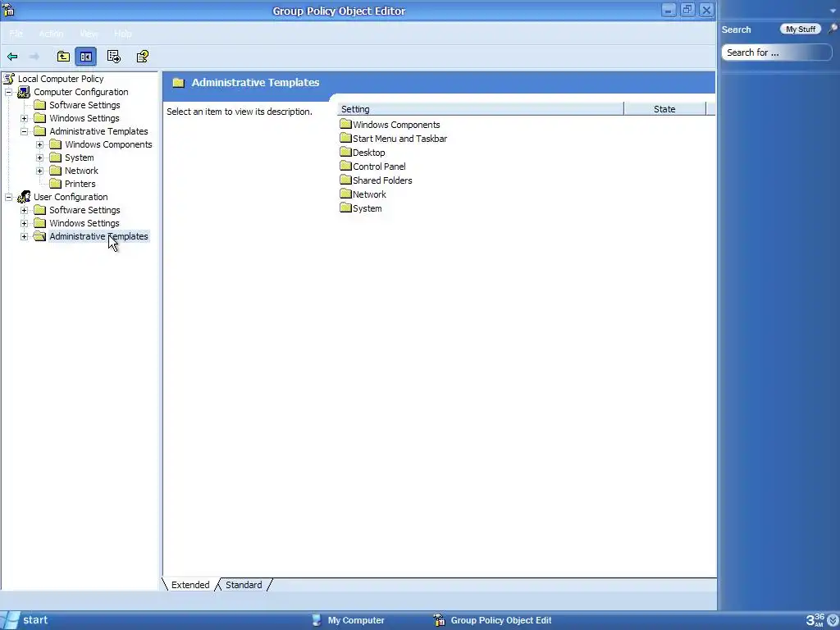Switch to the Extended tab
Screen dimensions: 840x630
(x=190, y=585)
